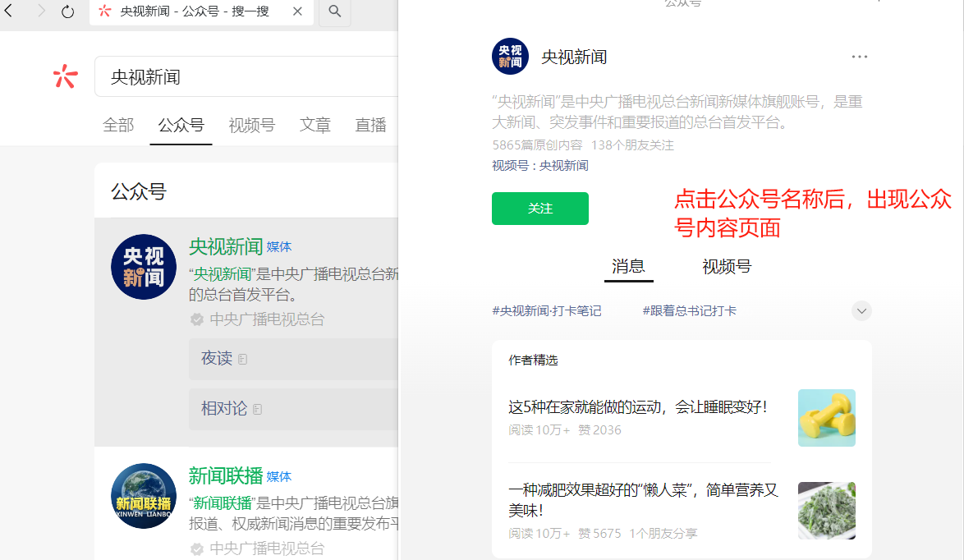Open the 相对论 sub-item button
This screenshot has height=560, width=964.
tap(294, 409)
